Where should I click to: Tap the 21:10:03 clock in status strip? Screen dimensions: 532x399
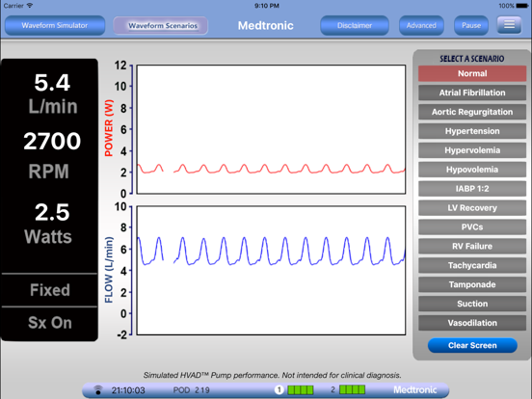(128, 390)
